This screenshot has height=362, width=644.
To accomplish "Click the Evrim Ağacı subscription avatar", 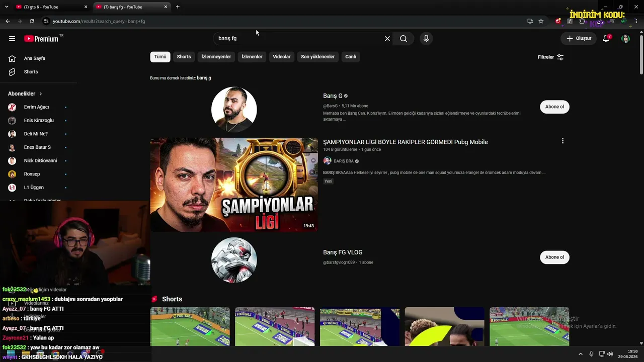I will coord(12,107).
